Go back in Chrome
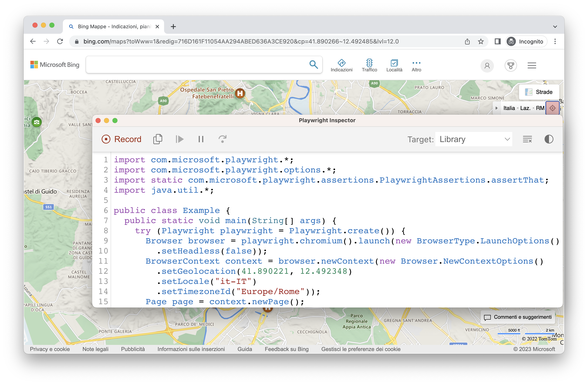 [33, 41]
